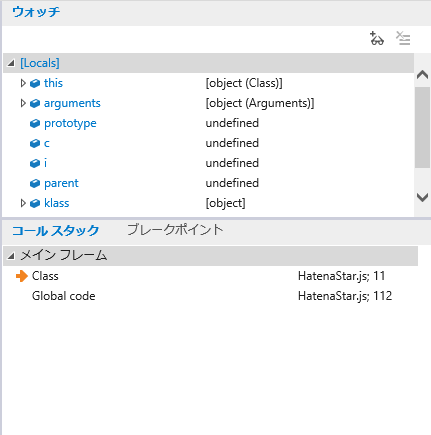The width and height of the screenshot is (431, 435).
Task: Expand the 'arguments' variable node
Action: pos(23,103)
